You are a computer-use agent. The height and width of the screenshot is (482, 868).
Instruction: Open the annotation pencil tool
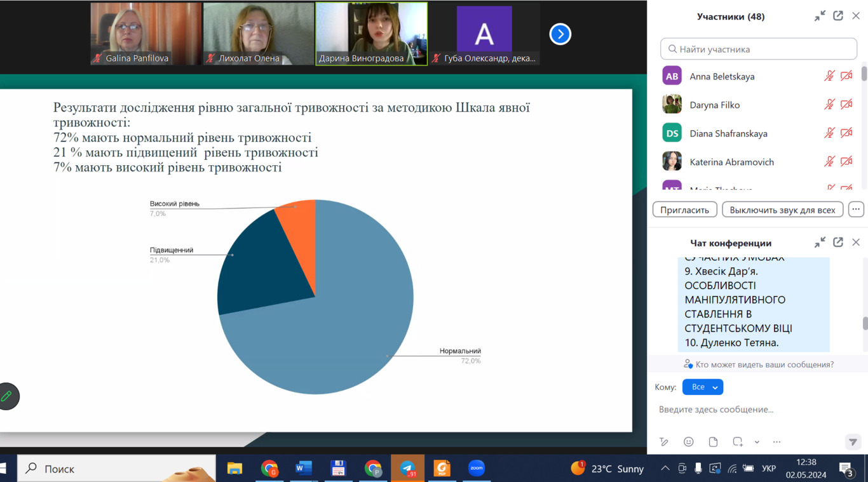pyautogui.click(x=7, y=396)
